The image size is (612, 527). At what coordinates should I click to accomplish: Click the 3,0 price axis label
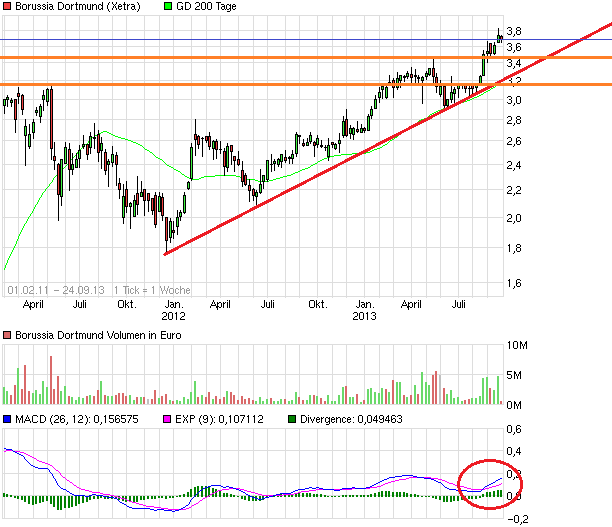pos(514,100)
